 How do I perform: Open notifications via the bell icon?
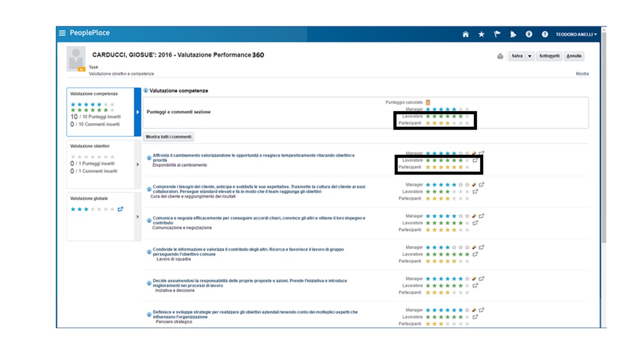click(513, 34)
